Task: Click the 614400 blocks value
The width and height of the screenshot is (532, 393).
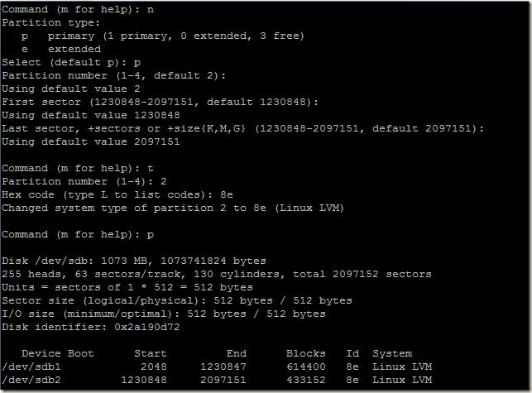Action: (x=306, y=367)
